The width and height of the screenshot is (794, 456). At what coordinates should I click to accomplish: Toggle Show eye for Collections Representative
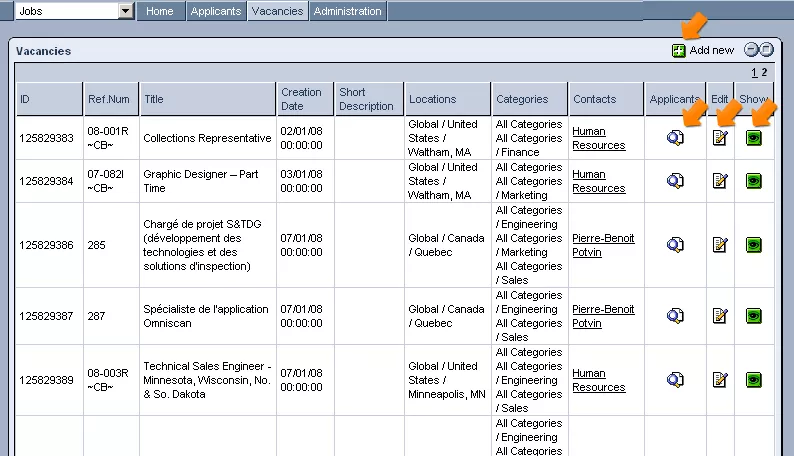pyautogui.click(x=754, y=138)
